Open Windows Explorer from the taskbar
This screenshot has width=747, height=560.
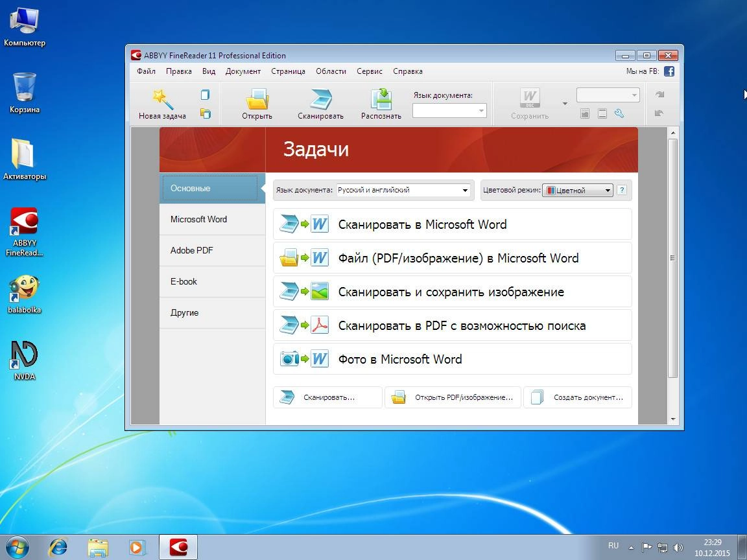click(x=98, y=548)
